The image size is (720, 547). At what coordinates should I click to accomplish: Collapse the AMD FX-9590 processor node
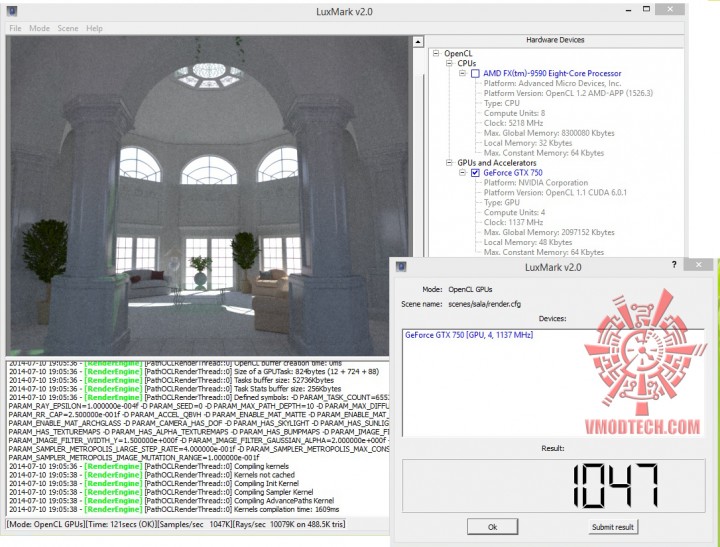[x=462, y=73]
